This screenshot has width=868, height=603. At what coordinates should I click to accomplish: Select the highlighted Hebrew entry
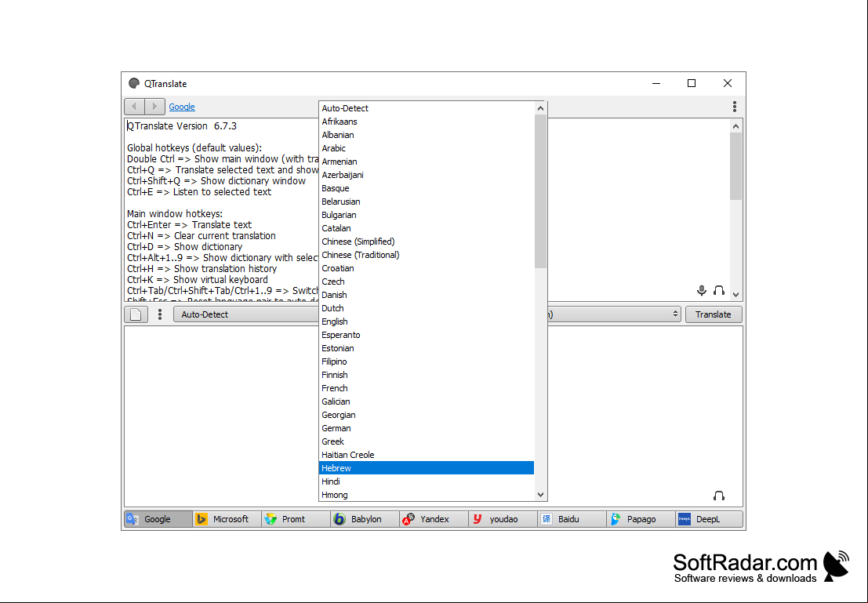tap(427, 468)
